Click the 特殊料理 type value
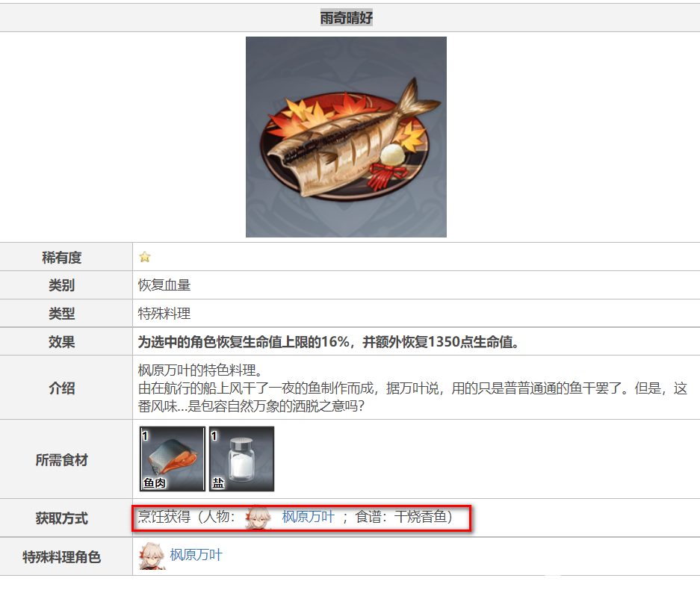 (164, 314)
